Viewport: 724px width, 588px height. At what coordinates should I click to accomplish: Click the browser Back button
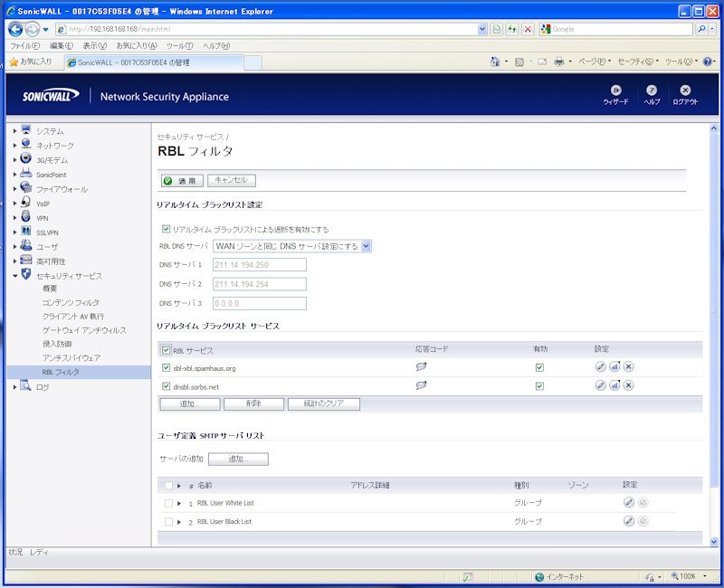click(15, 29)
